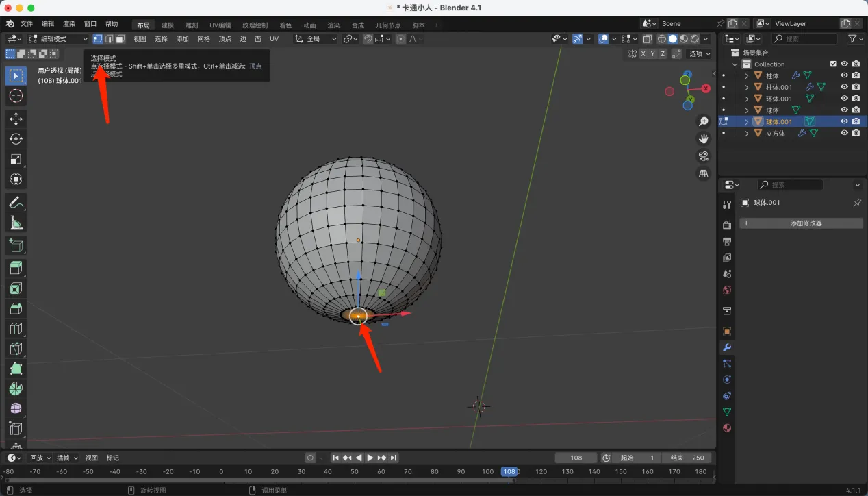Select the Scale tool in left toolbar
Viewport: 868px width, 496px height.
(x=16, y=159)
